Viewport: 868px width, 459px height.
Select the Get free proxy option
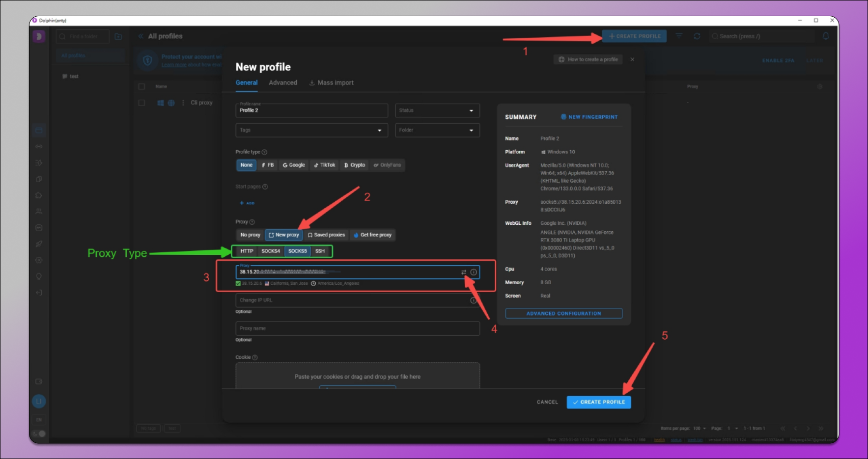373,235
